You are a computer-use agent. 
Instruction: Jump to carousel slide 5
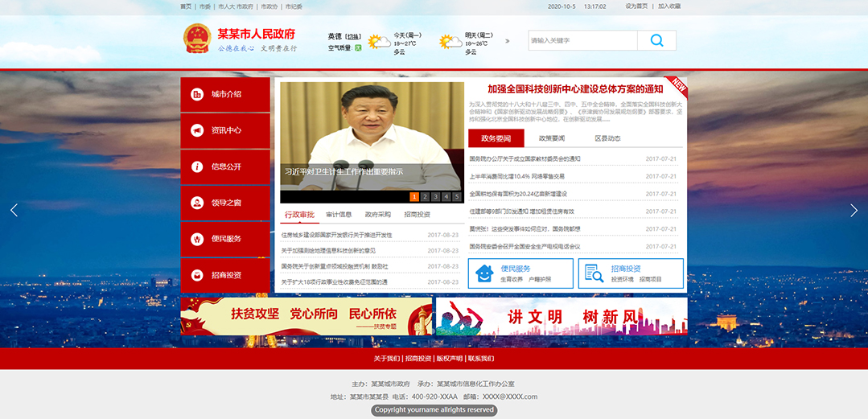click(x=457, y=196)
